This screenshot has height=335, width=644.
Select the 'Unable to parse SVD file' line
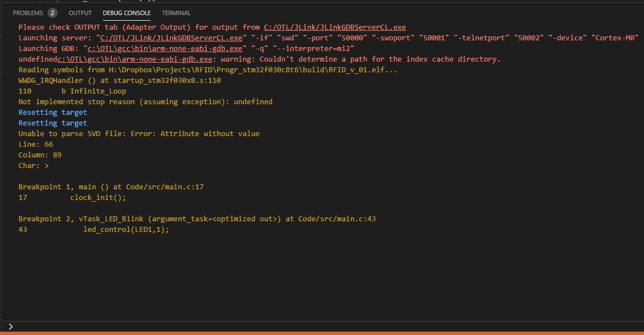(x=139, y=134)
